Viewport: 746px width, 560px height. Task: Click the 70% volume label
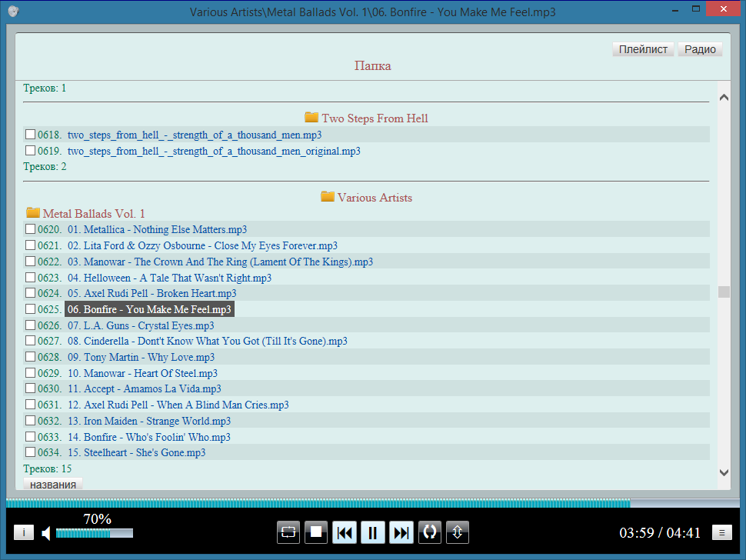click(97, 519)
